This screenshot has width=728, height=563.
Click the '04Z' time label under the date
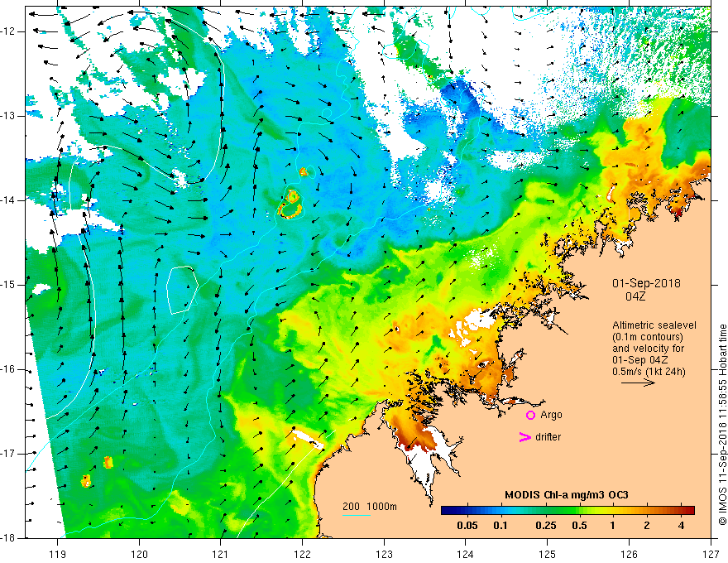(635, 296)
